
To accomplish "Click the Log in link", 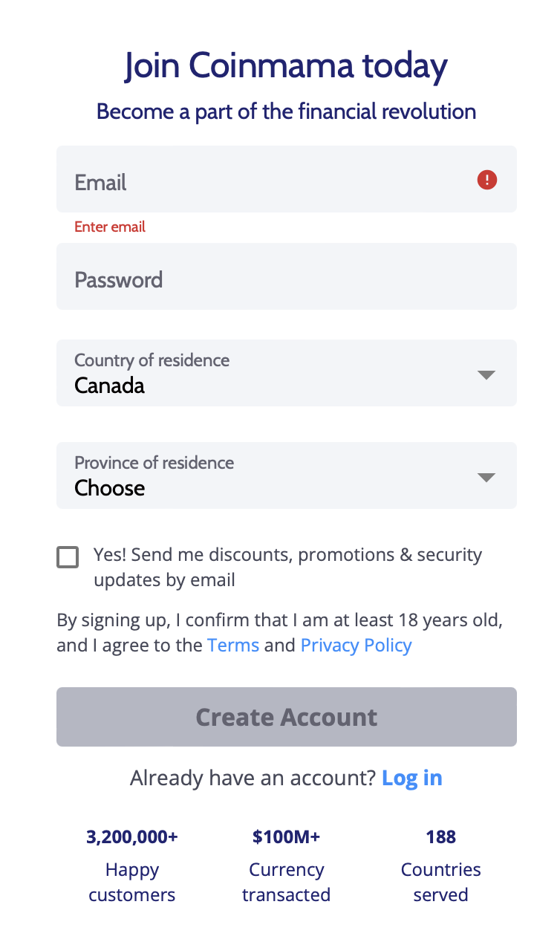I will click(411, 778).
